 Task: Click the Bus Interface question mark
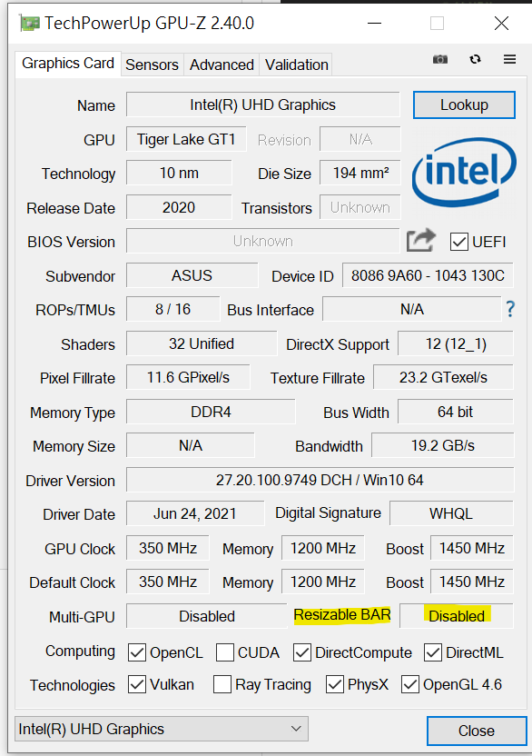(511, 309)
